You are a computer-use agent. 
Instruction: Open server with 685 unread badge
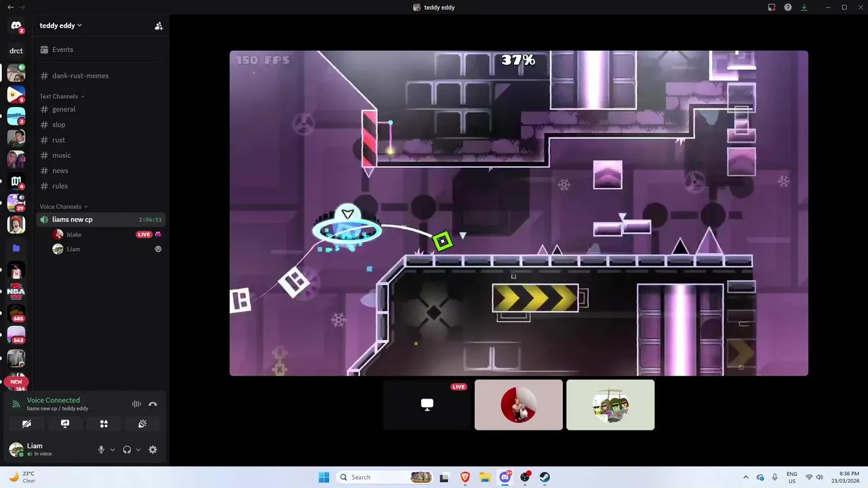[16, 313]
